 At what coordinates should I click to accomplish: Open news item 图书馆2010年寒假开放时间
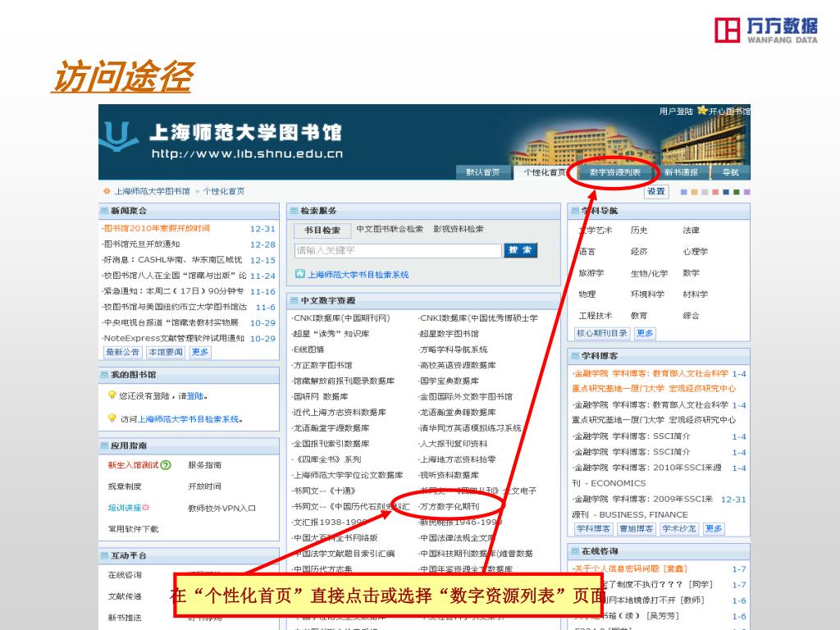tap(157, 228)
